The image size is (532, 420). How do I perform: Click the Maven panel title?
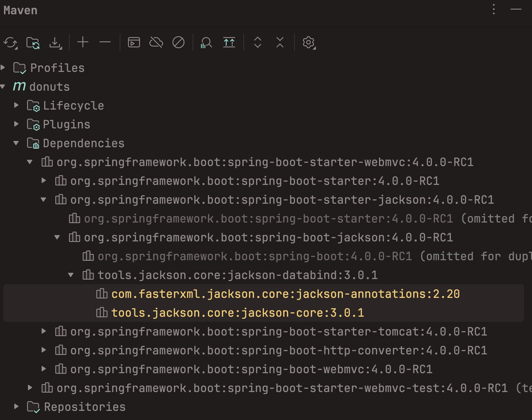coord(20,10)
